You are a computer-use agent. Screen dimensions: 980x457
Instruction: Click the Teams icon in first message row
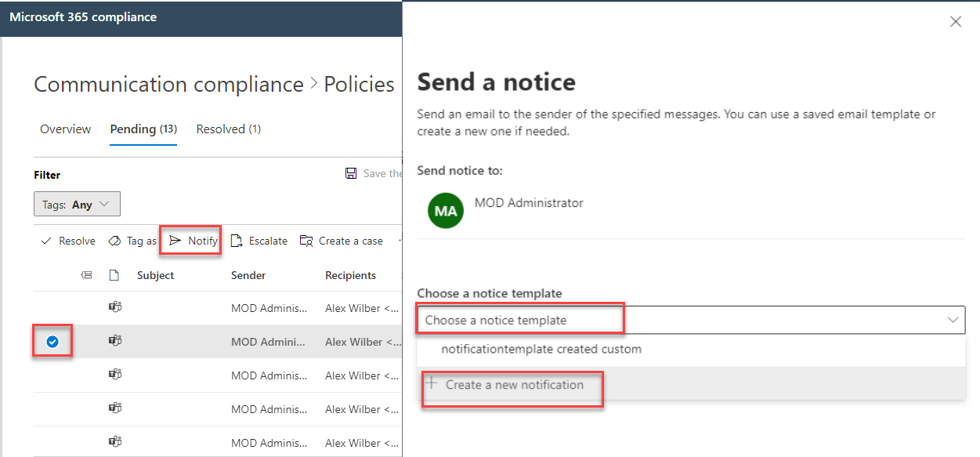point(114,307)
